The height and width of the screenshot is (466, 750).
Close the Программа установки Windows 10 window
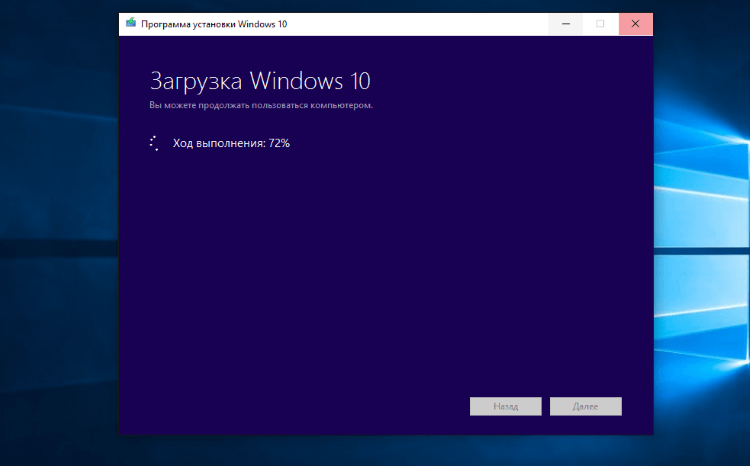635,24
